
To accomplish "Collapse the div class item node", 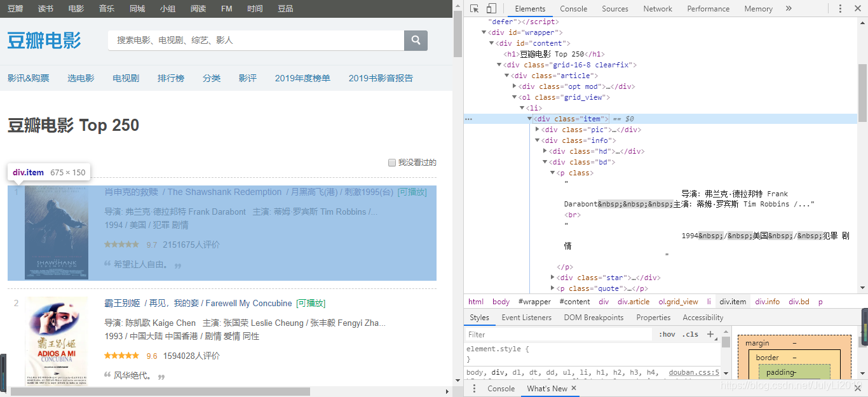I will [530, 119].
